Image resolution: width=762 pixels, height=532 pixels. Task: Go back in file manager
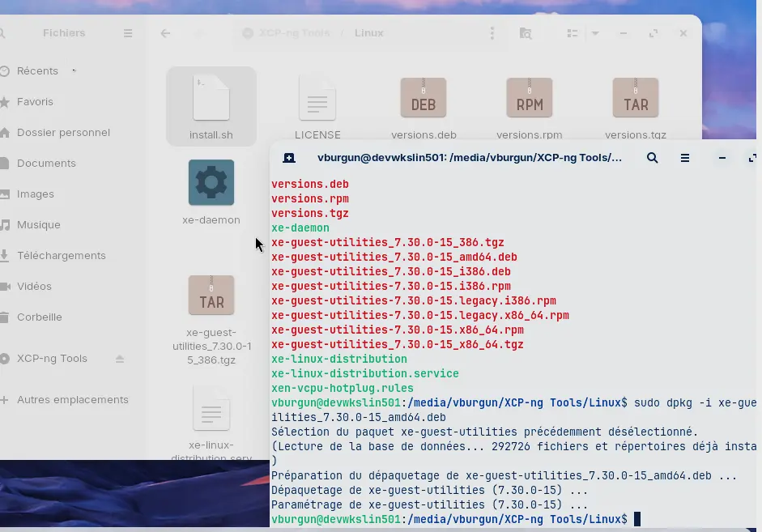point(165,33)
